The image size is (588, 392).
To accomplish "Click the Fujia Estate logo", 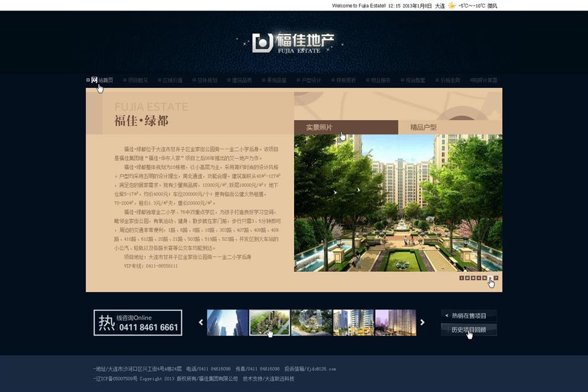I will tap(293, 42).
